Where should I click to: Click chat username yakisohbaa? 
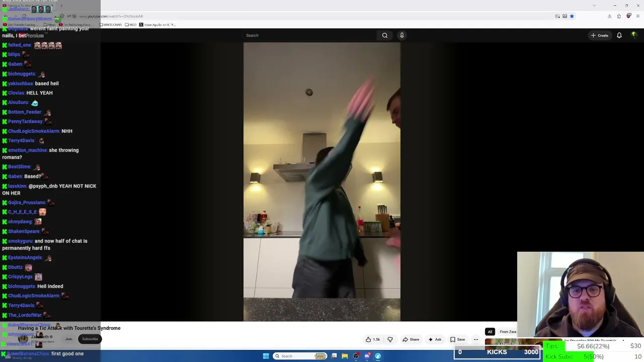click(x=21, y=83)
